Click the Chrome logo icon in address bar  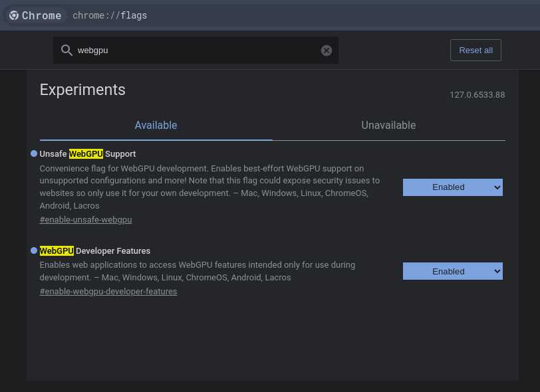14,15
